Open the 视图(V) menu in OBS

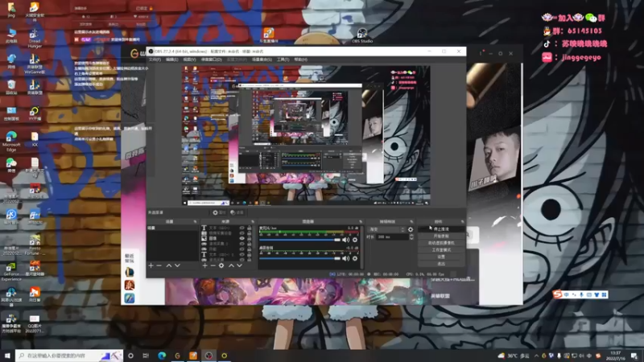click(189, 60)
